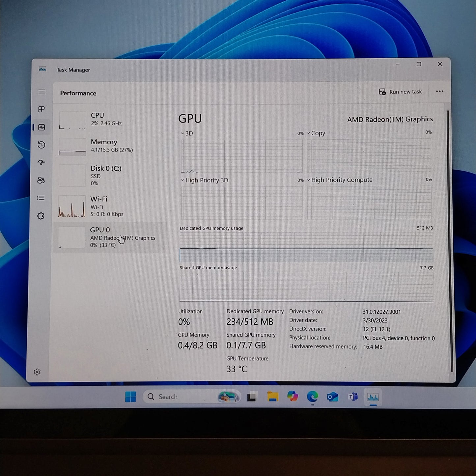Open the Processes page icon in sidebar

42,109
